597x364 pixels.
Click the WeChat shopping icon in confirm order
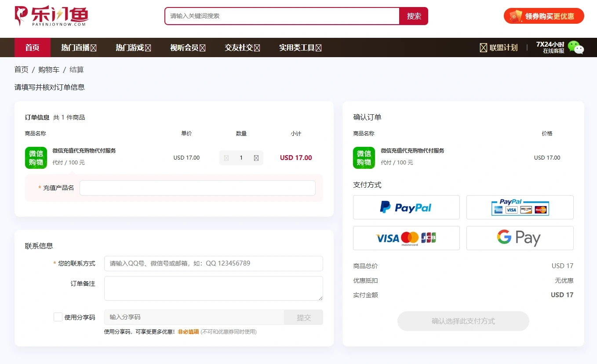coord(364,158)
